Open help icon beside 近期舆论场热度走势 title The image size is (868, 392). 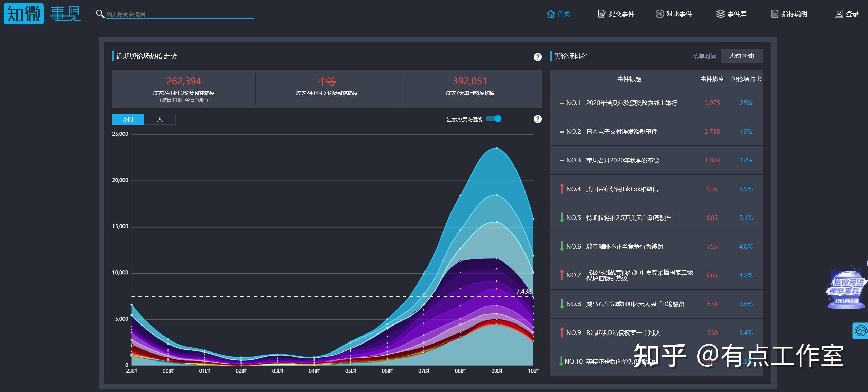[x=537, y=57]
